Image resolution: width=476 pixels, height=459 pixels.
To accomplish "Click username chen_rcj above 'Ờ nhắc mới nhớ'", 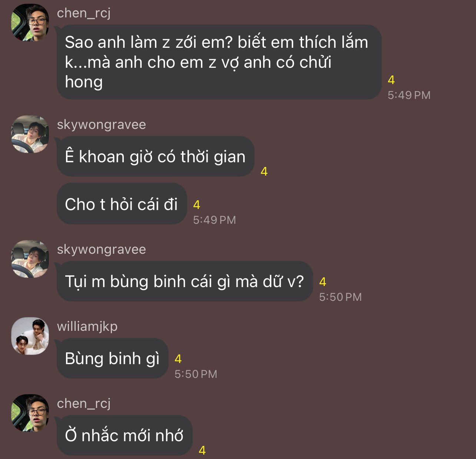I will coord(84,404).
